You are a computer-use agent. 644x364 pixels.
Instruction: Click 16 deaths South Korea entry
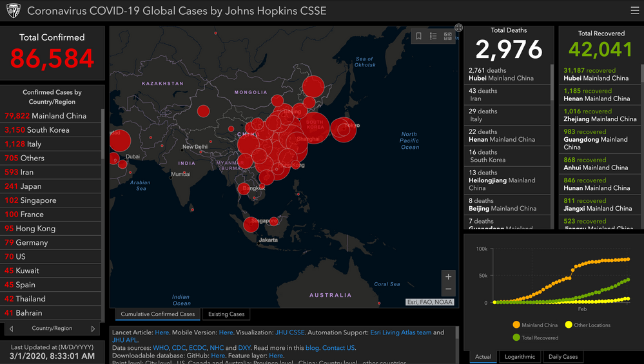coord(507,156)
